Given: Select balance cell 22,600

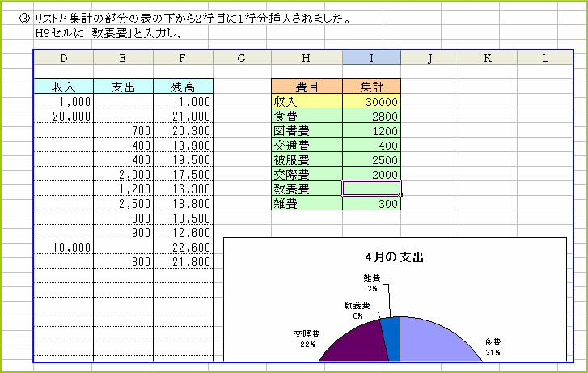Looking at the screenshot, I should point(183,247).
